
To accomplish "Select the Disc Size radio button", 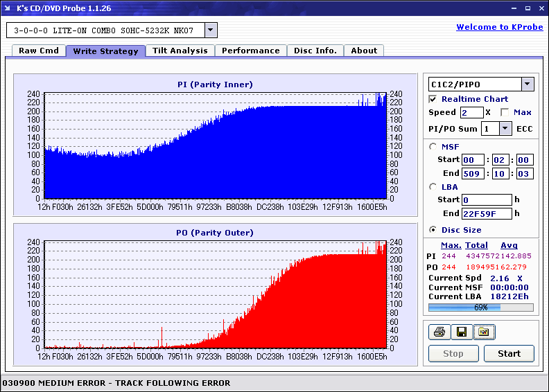I will pyautogui.click(x=433, y=230).
